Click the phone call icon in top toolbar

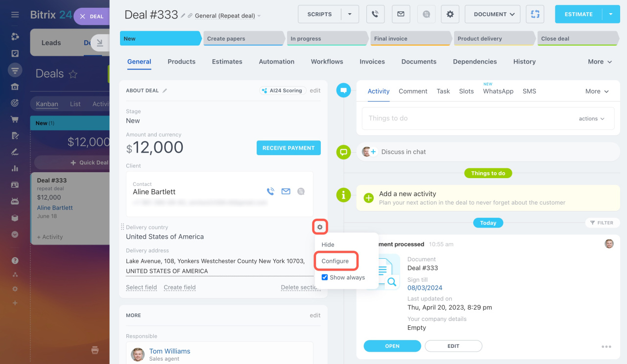(376, 14)
